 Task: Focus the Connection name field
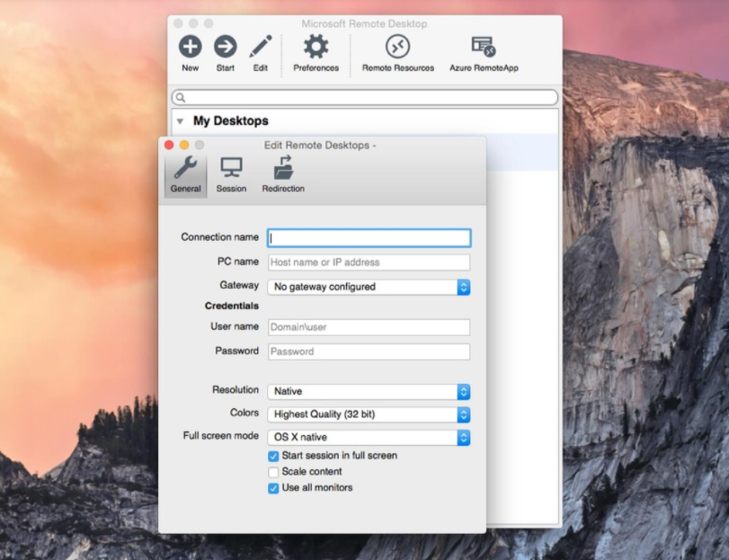[x=369, y=238]
